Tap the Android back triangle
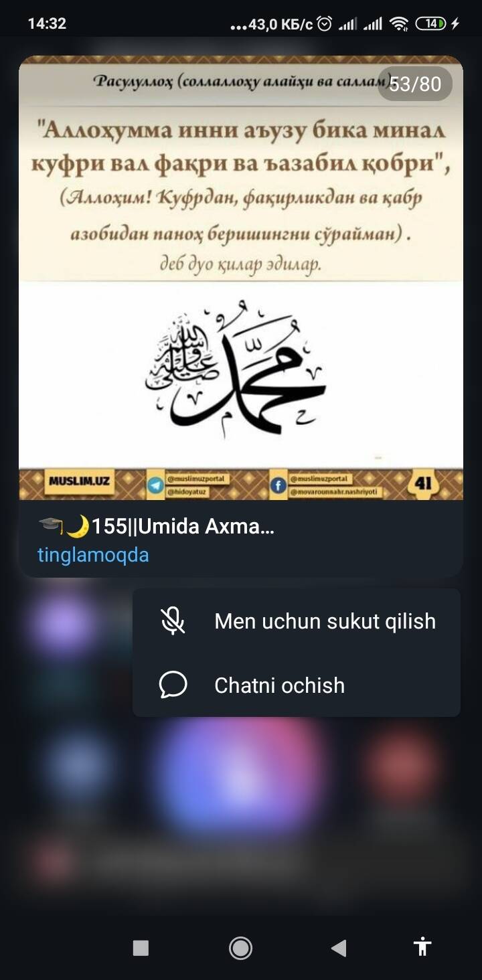The width and height of the screenshot is (482, 980). [x=339, y=947]
